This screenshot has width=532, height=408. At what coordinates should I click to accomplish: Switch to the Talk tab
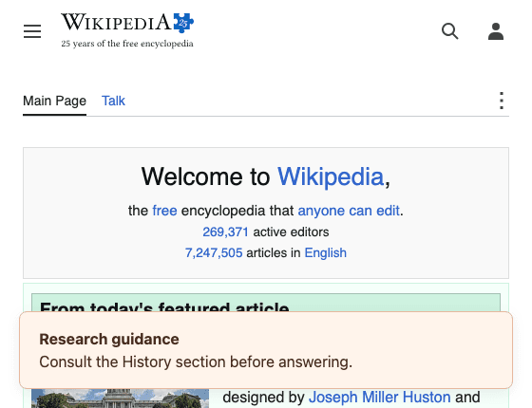click(x=113, y=101)
